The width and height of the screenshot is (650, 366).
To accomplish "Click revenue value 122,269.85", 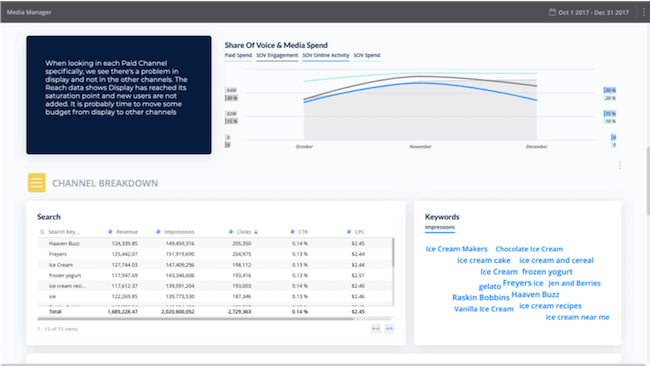I will 124,296.
